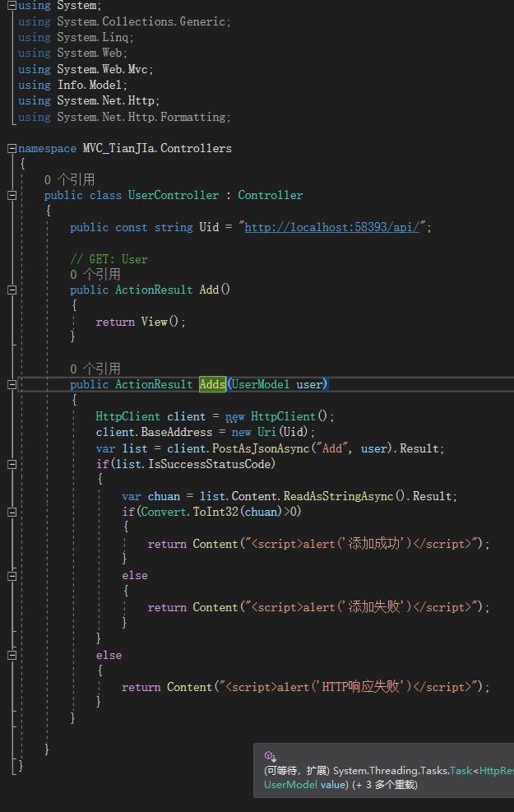Collapse the Adds(UserModel user) method

coord(12,384)
